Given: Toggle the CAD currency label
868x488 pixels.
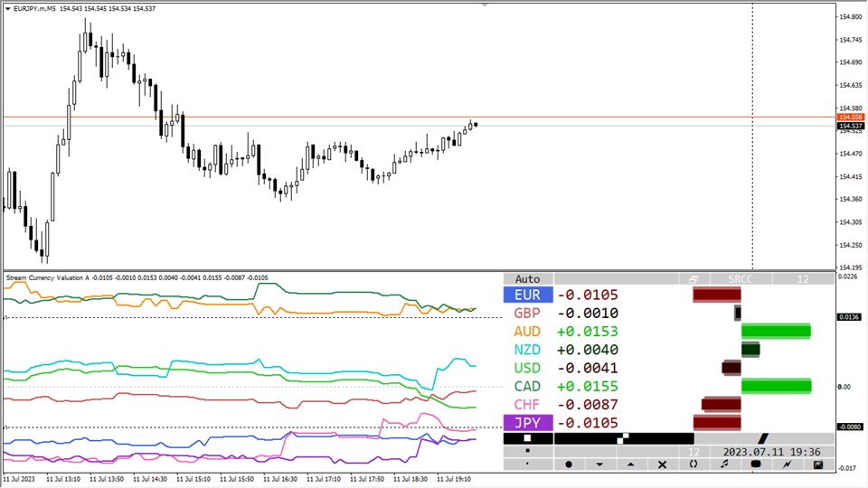Looking at the screenshot, I should pyautogui.click(x=527, y=386).
